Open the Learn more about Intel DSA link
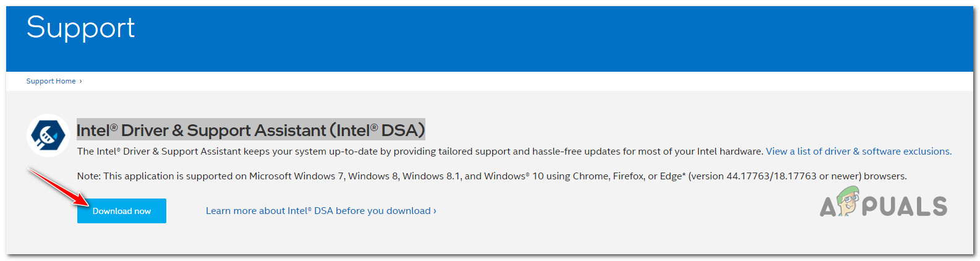Viewport: 980px width, 261px height. (318, 211)
